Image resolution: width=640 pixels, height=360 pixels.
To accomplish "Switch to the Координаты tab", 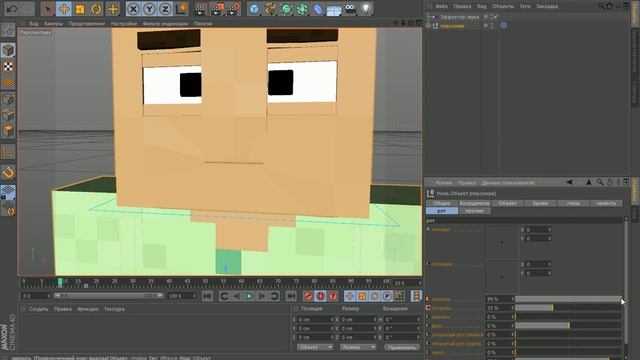I will point(474,203).
